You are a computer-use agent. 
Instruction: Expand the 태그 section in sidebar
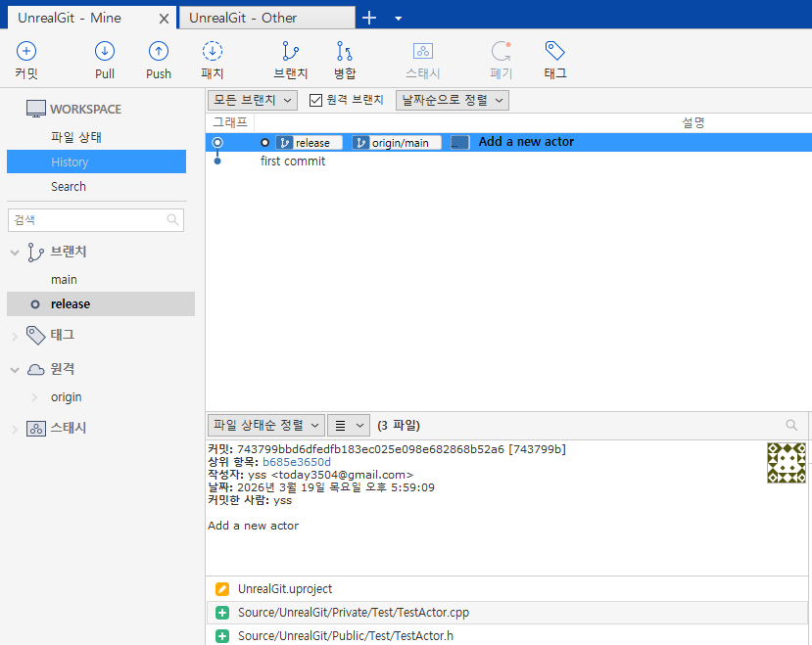pyautogui.click(x=15, y=336)
